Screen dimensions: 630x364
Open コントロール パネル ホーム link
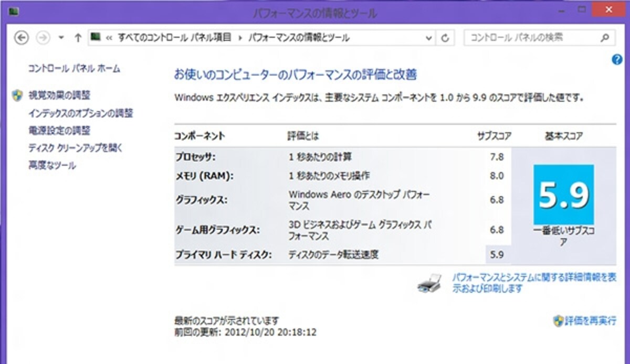(74, 68)
